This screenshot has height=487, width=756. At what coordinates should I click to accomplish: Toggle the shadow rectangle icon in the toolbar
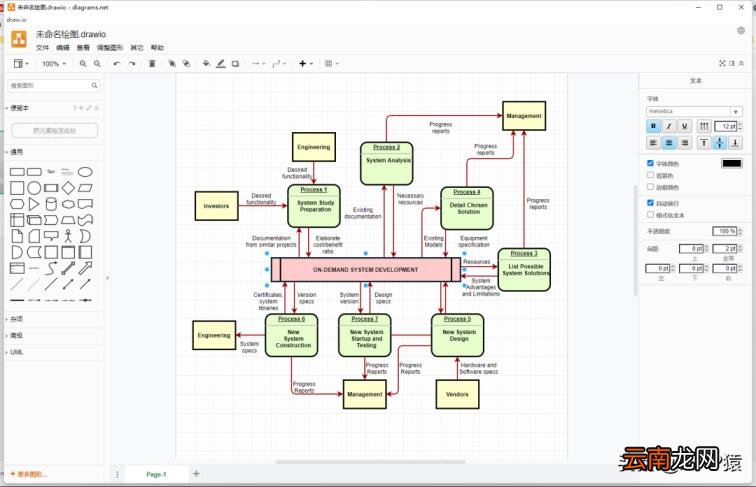coord(235,64)
